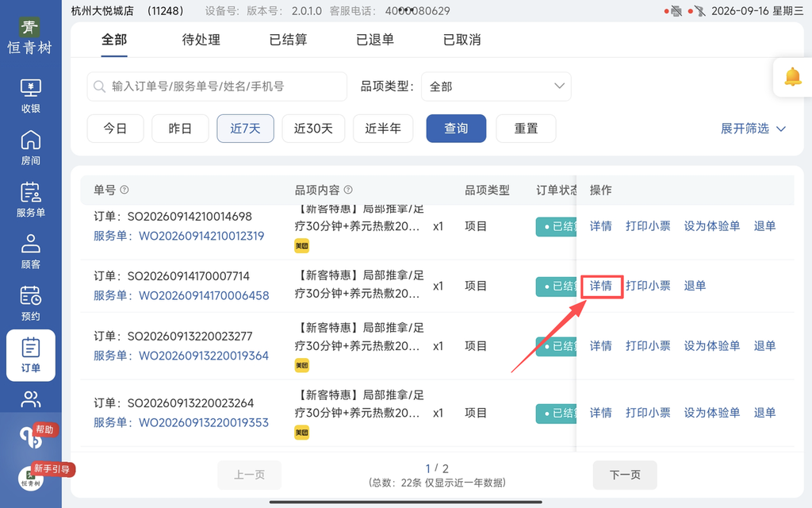812x508 pixels.
Task: Click 美团 badge on order SO20260913220023264
Action: pyautogui.click(x=302, y=433)
